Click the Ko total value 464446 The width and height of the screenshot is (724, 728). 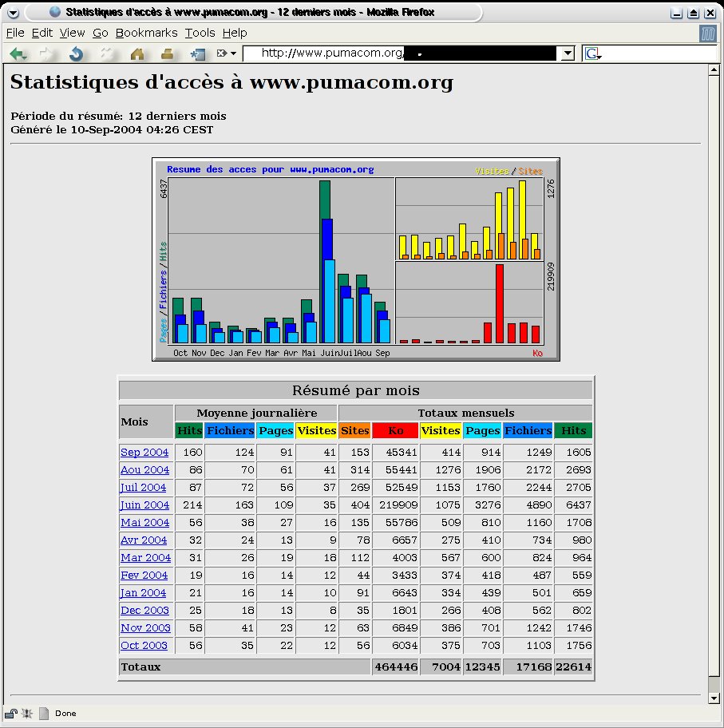[396, 667]
